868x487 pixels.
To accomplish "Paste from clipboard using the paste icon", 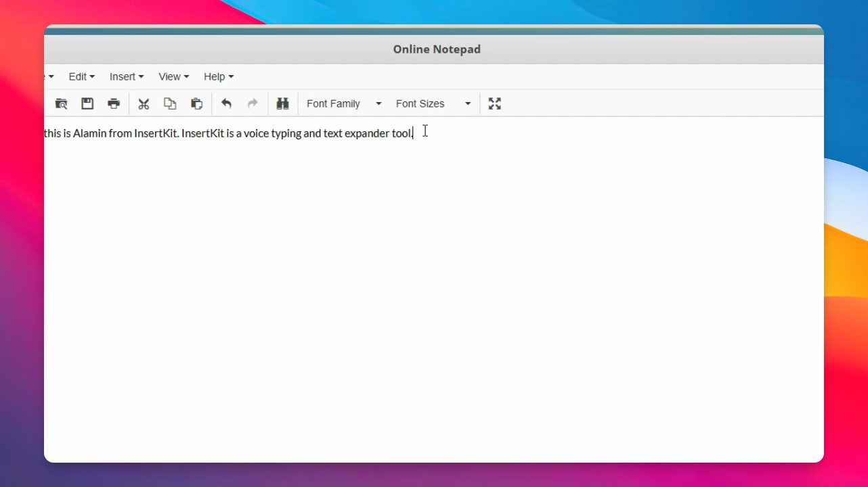I will tap(196, 103).
